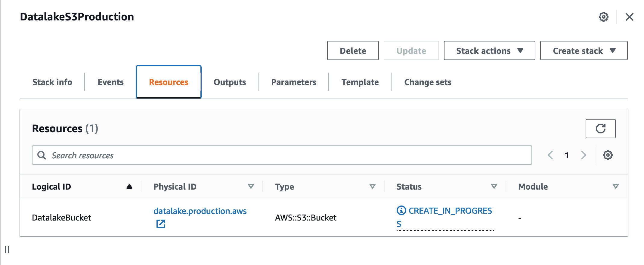Sort resources by Module column
The image size is (644, 265).
click(615, 186)
